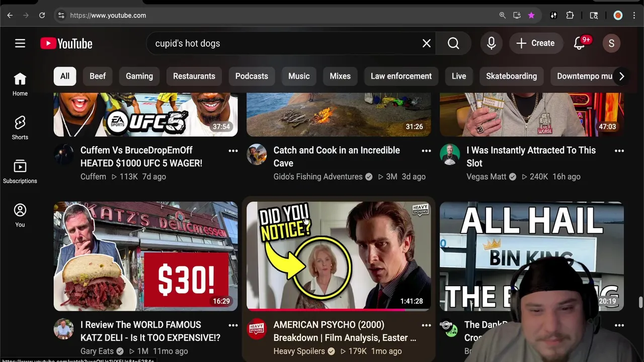The width and height of the screenshot is (644, 362).
Task: Visit Cuffem channel name
Action: (x=93, y=176)
